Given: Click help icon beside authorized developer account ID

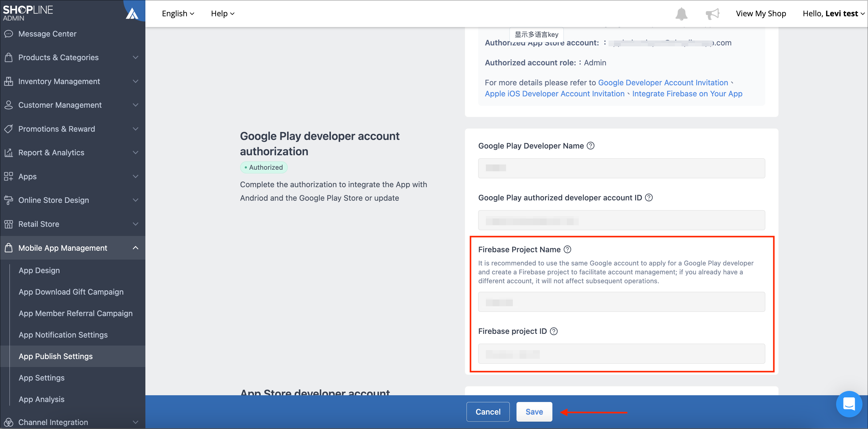Looking at the screenshot, I should [x=649, y=198].
